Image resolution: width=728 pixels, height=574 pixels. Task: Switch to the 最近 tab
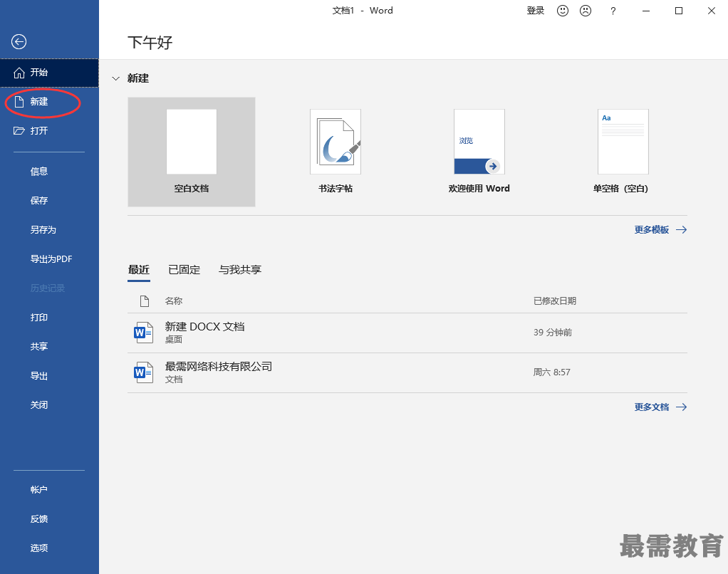138,270
